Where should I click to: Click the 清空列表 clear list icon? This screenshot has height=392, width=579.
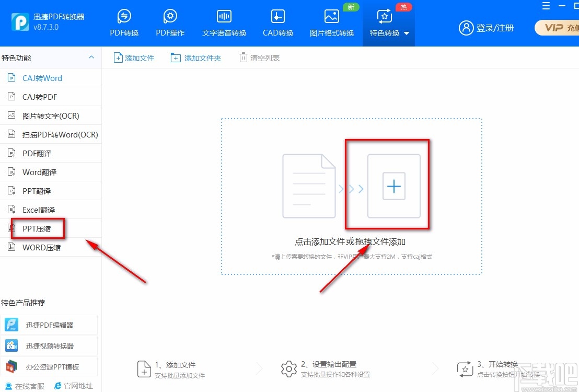tap(259, 57)
